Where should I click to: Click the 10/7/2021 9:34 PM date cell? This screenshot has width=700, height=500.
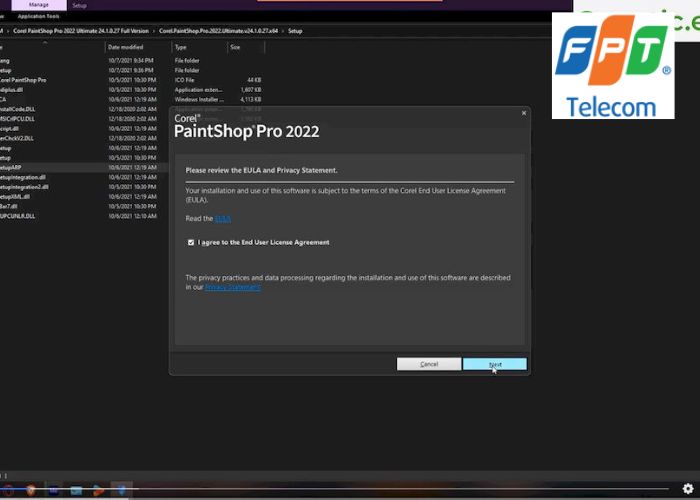click(x=130, y=61)
